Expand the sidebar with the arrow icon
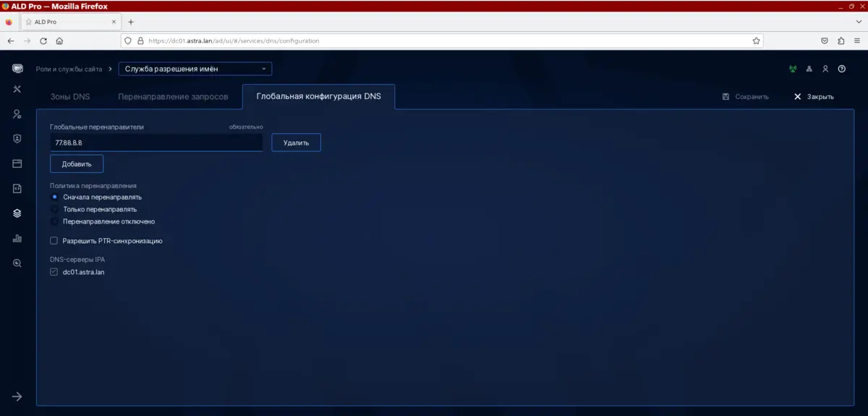The height and width of the screenshot is (416, 868). tap(17, 396)
